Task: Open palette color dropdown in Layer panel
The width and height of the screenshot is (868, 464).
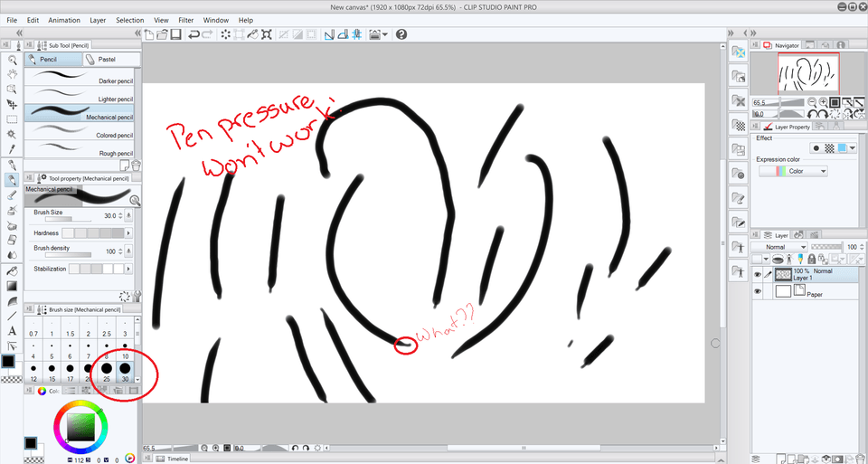Action: (x=766, y=259)
